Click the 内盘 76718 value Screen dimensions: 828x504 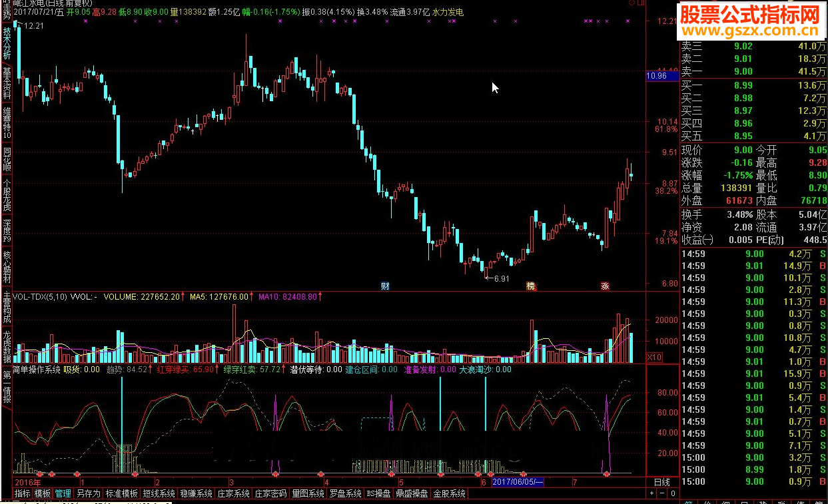pyautogui.click(x=813, y=200)
